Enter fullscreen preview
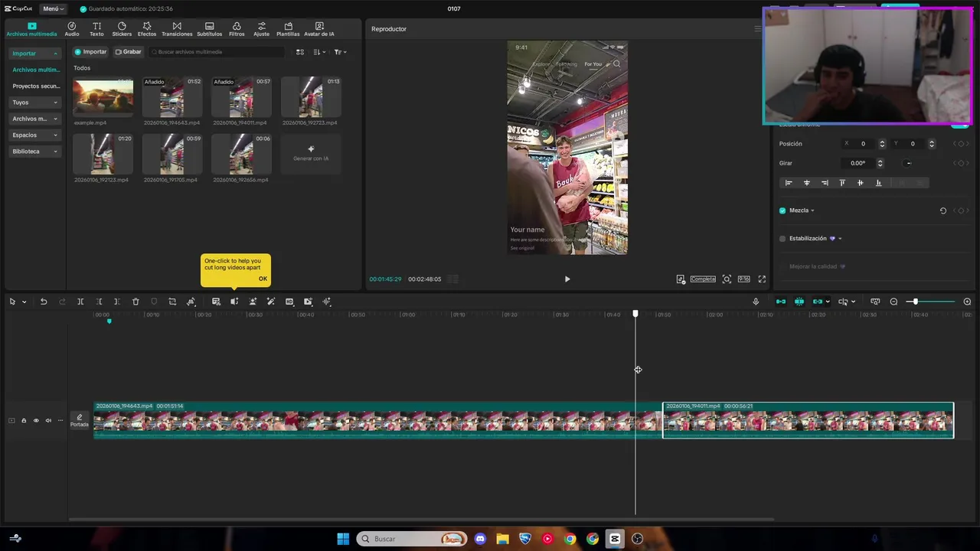Screen dimensions: 980x551 [x=762, y=279]
